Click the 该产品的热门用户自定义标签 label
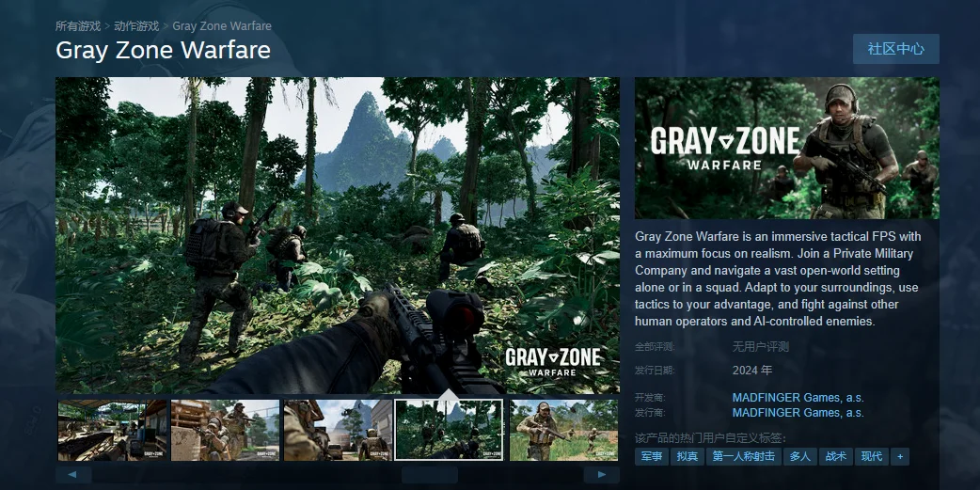 [x=711, y=438]
